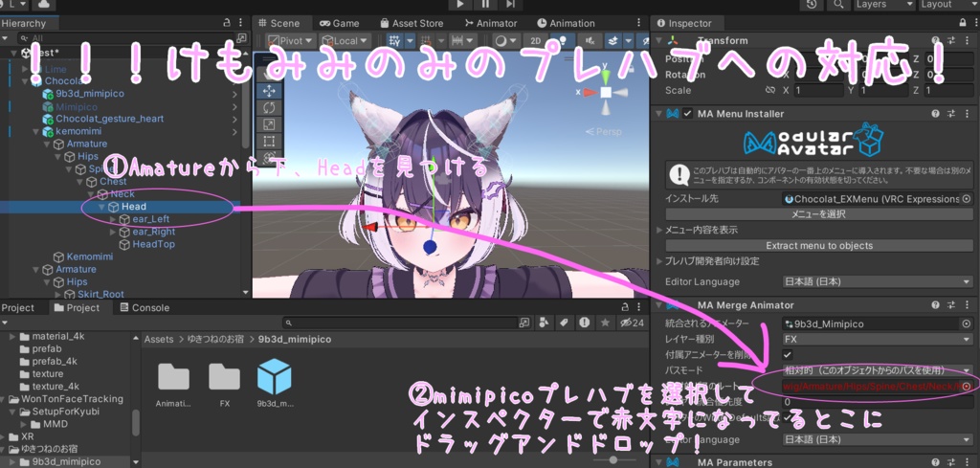The height and width of the screenshot is (468, 980).
Task: Switch to the Console tab
Action: (x=144, y=307)
